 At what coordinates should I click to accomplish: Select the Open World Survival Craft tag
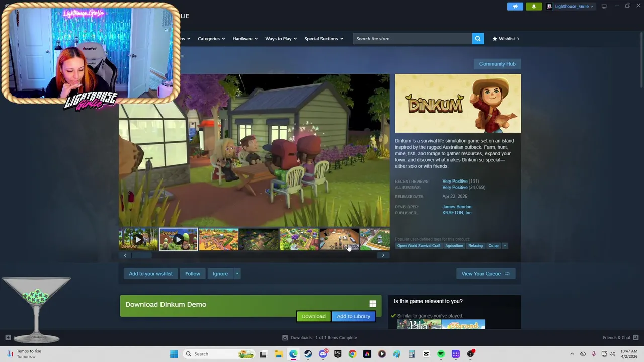(x=419, y=246)
